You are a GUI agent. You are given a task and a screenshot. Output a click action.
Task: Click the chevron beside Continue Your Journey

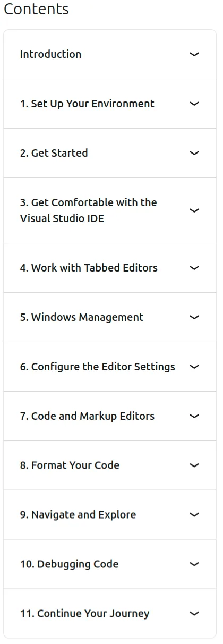coord(194,613)
